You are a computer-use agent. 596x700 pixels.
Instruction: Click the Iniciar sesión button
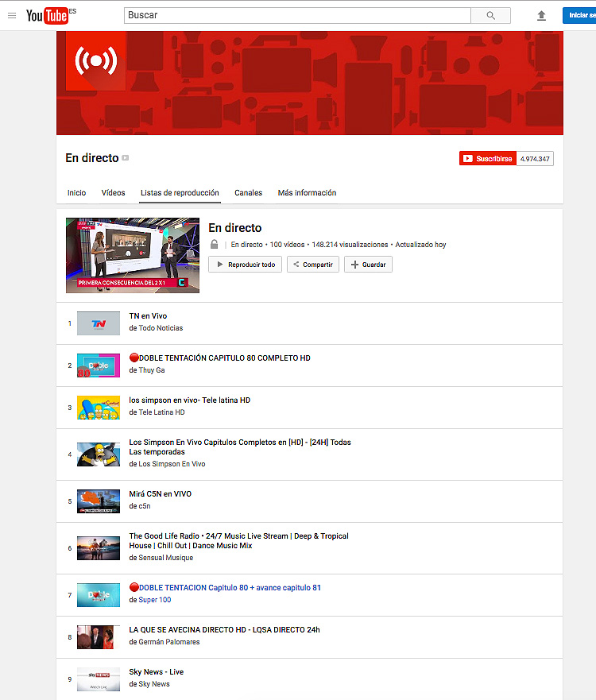(579, 15)
